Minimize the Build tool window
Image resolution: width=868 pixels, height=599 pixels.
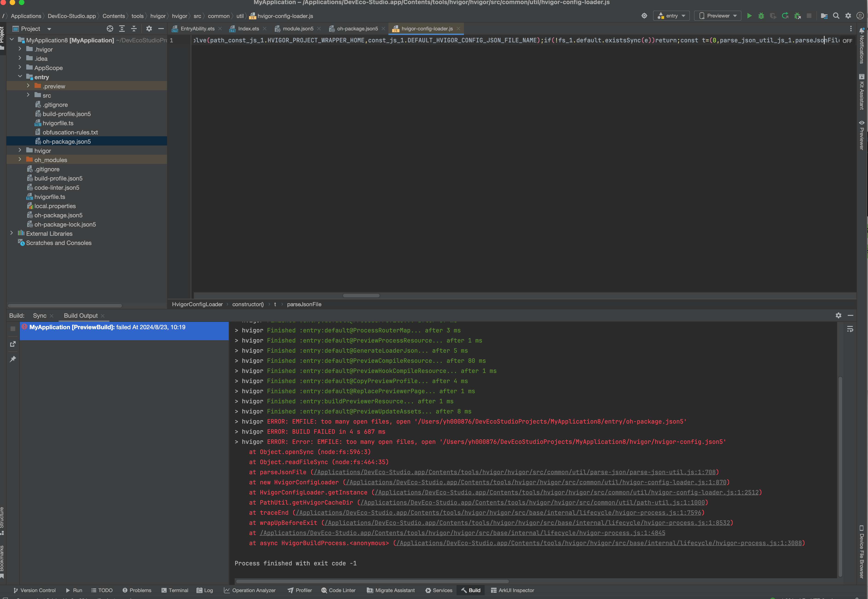[850, 315]
